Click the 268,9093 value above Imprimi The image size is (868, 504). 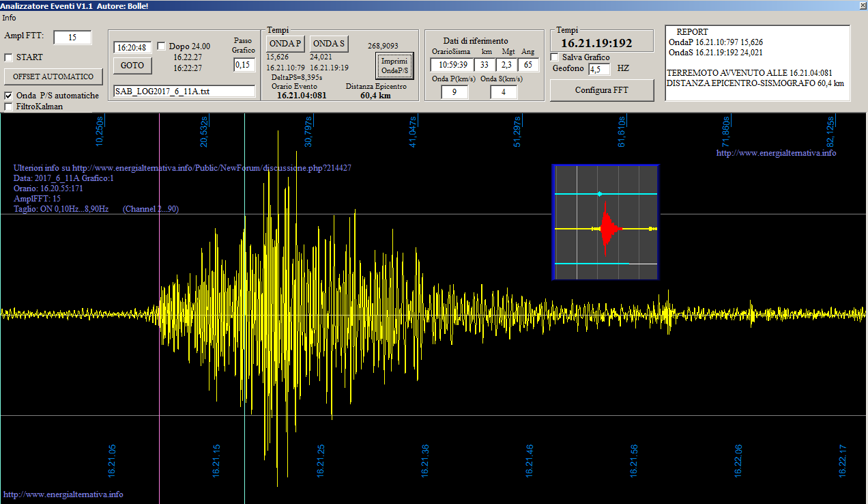click(383, 46)
